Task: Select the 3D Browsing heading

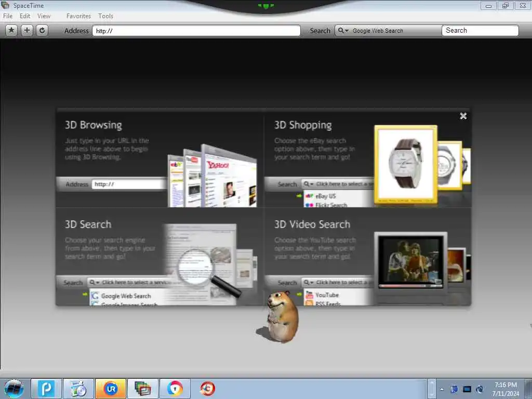Action: pyautogui.click(x=94, y=125)
